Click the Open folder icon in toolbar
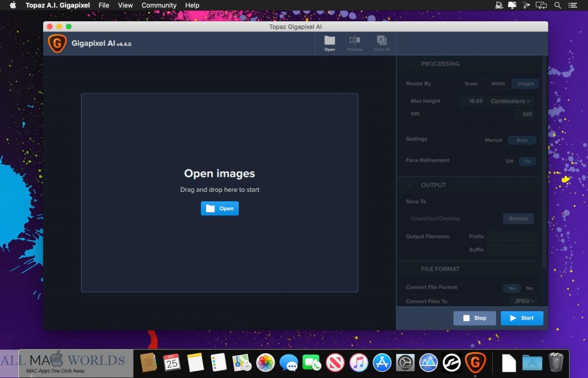 pyautogui.click(x=330, y=44)
